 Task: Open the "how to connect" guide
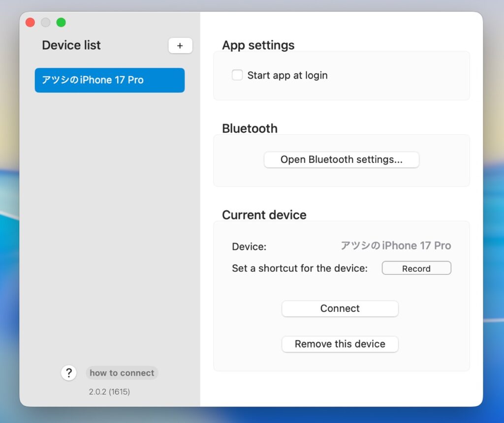122,373
